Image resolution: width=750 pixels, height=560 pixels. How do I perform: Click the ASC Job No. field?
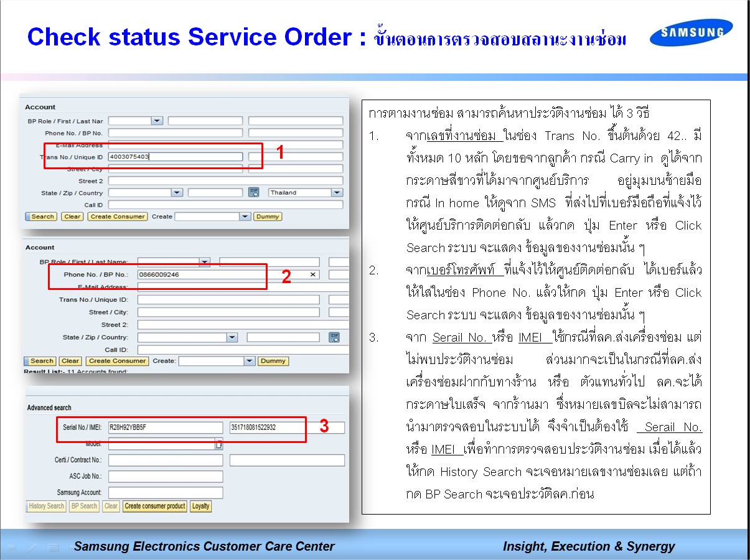coord(166,477)
